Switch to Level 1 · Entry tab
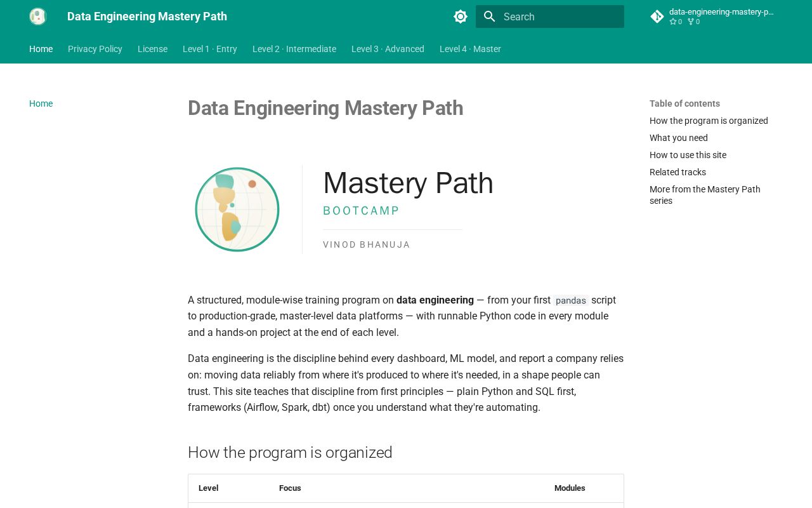 coord(210,49)
